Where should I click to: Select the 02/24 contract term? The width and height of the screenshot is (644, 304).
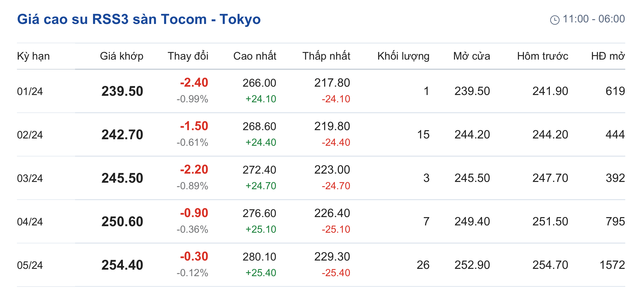(30, 135)
